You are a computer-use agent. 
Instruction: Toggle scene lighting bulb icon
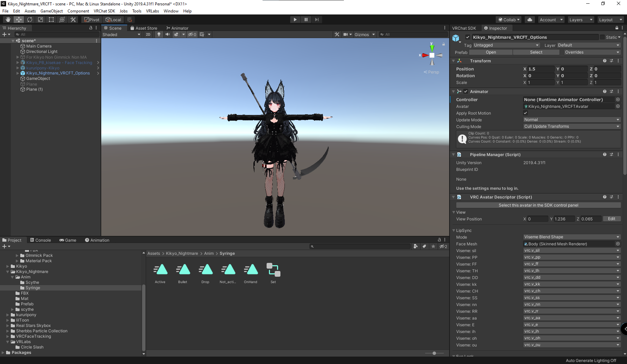[x=159, y=34]
